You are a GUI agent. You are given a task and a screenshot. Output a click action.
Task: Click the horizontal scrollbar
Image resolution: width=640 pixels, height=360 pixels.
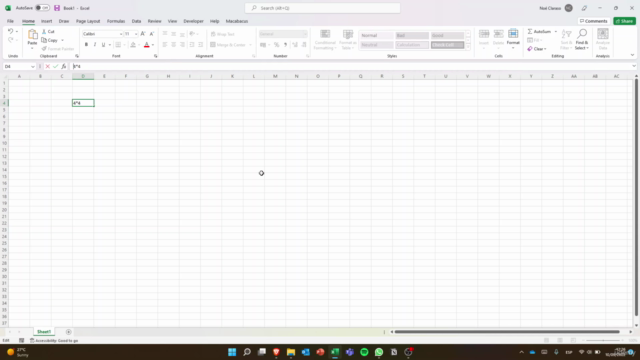click(507, 331)
